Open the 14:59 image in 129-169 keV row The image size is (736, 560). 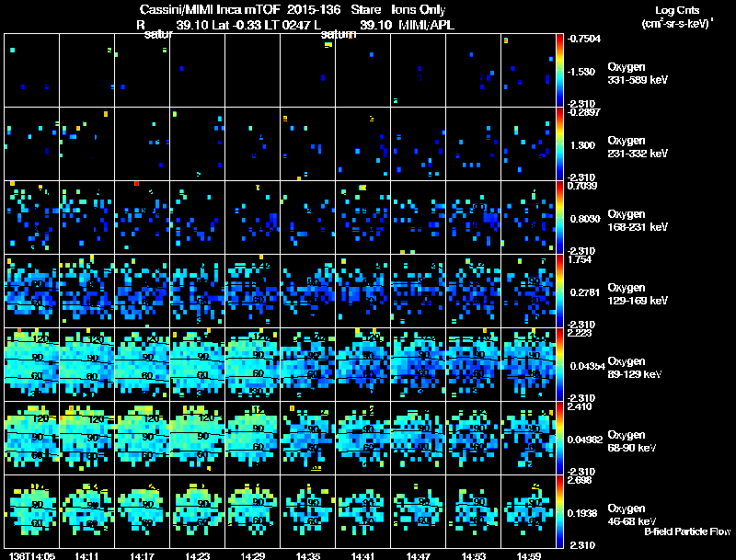pos(528,291)
